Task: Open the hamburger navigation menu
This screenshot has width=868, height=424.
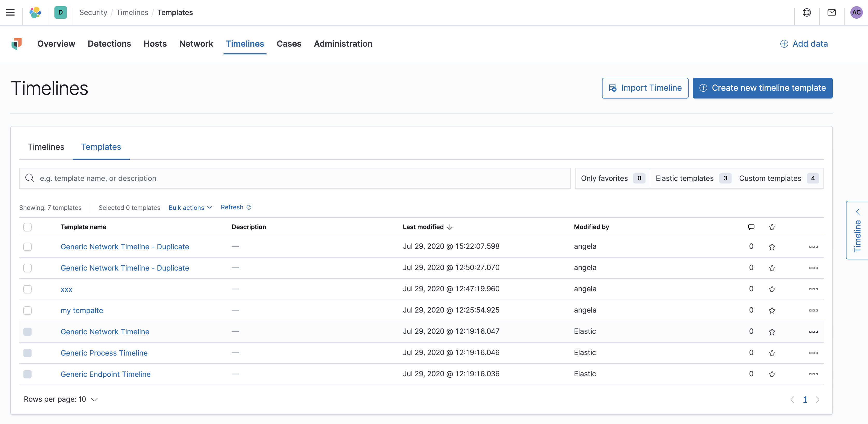Action: click(10, 12)
